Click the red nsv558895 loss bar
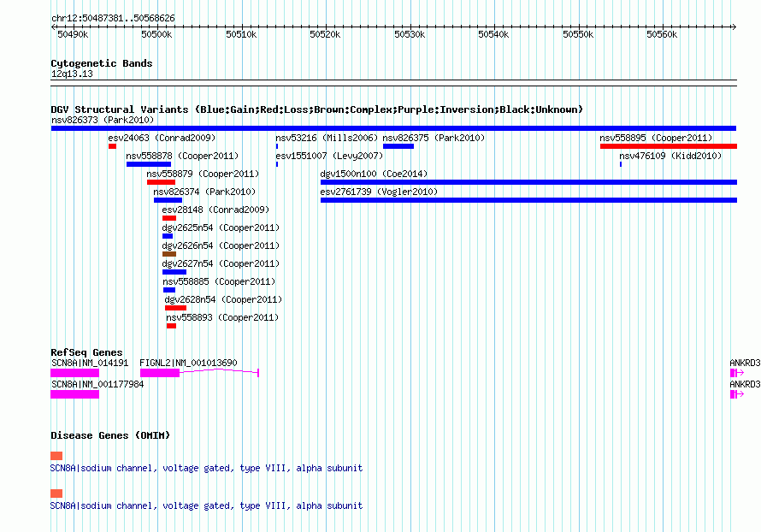The width and height of the screenshot is (761, 532). (669, 146)
